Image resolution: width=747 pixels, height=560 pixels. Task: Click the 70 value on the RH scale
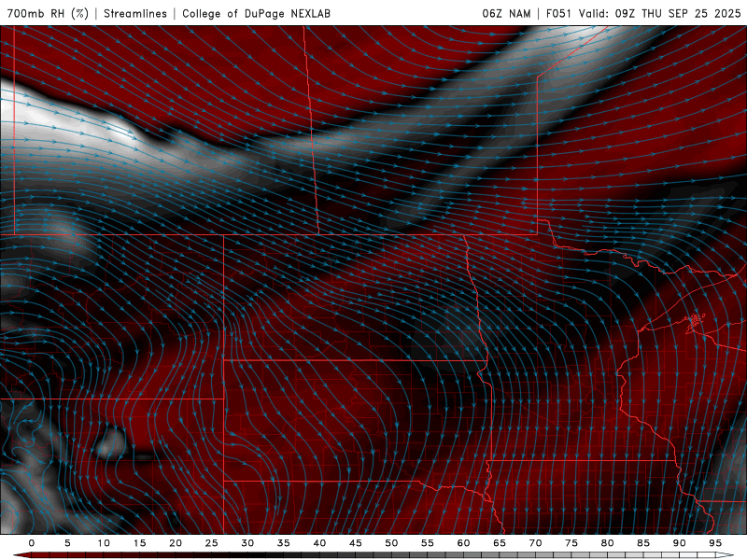[535, 543]
